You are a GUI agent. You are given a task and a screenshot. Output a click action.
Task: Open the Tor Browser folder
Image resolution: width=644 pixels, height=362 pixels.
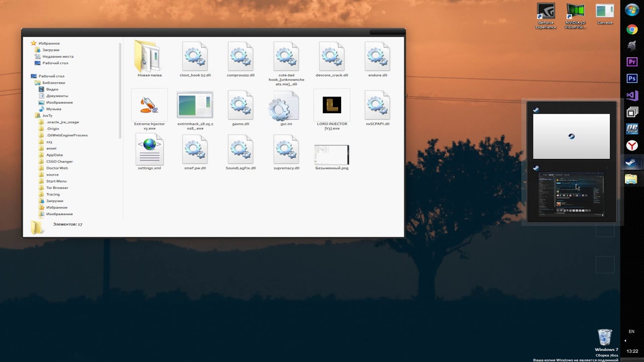pyautogui.click(x=57, y=188)
